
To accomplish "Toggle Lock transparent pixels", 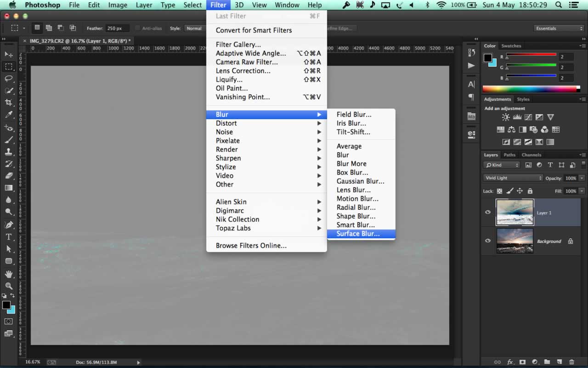I will coord(500,191).
